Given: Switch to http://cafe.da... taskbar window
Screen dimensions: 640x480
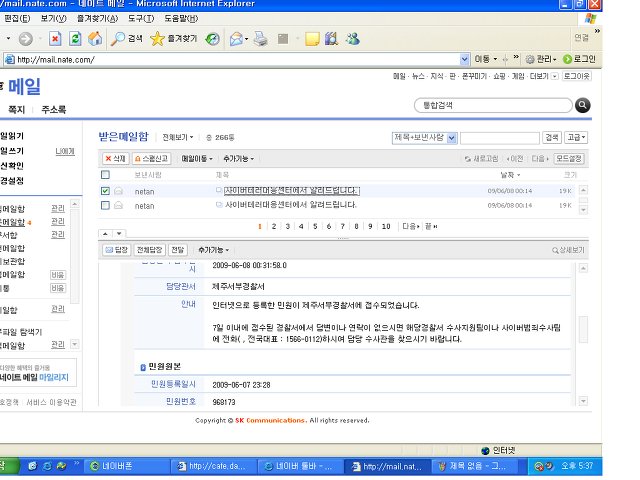Looking at the screenshot, I should pos(214,466).
